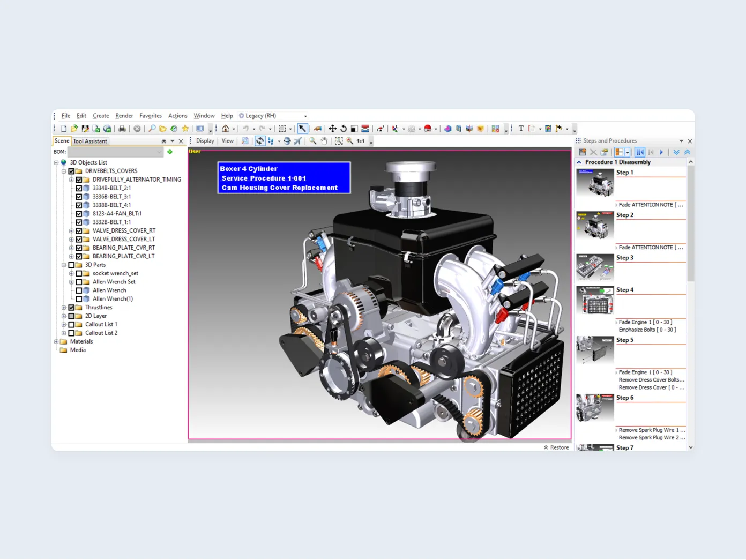The width and height of the screenshot is (746, 560).
Task: Expand the 2D Layer tree node
Action: click(64, 316)
